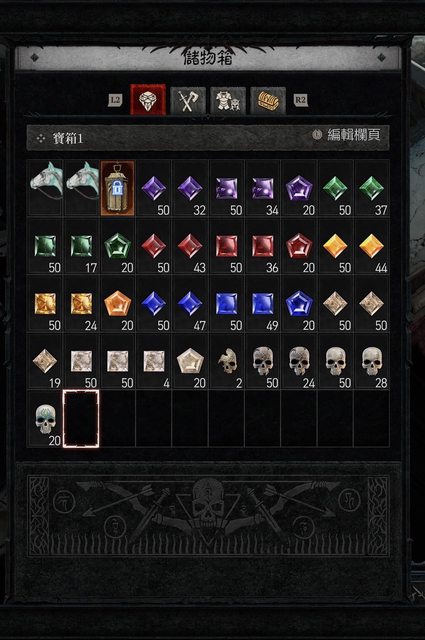Screen dimensions: 425x640
Task: Open the golden treasure chest tab
Action: pos(268,100)
